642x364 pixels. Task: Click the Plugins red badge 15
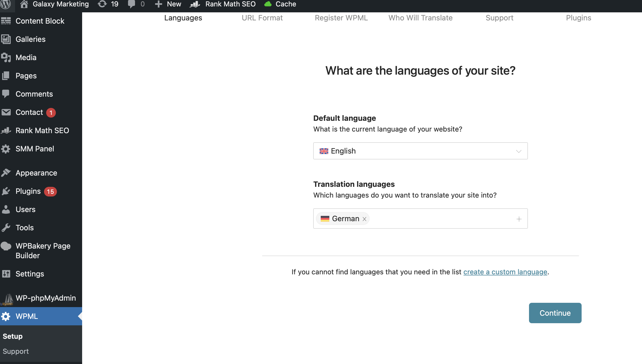50,192
